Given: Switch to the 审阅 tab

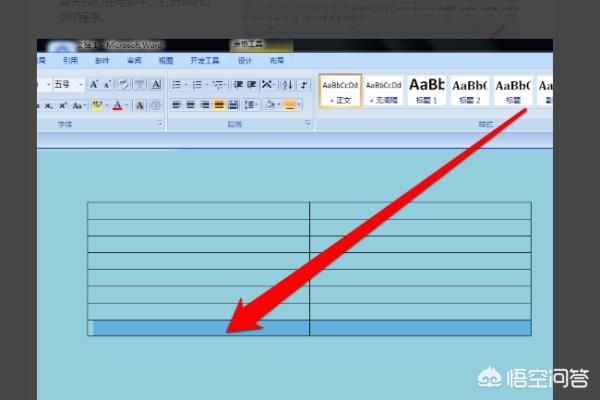Looking at the screenshot, I should coord(134,60).
